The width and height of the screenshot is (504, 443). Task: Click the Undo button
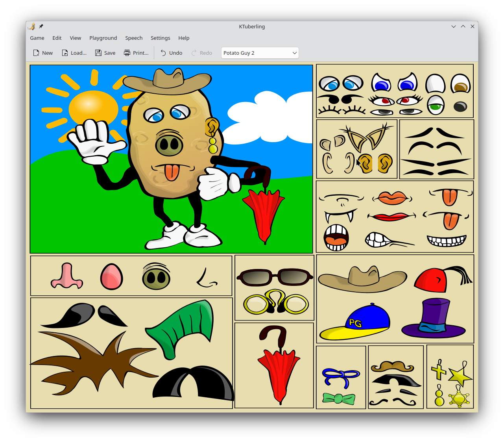click(171, 53)
